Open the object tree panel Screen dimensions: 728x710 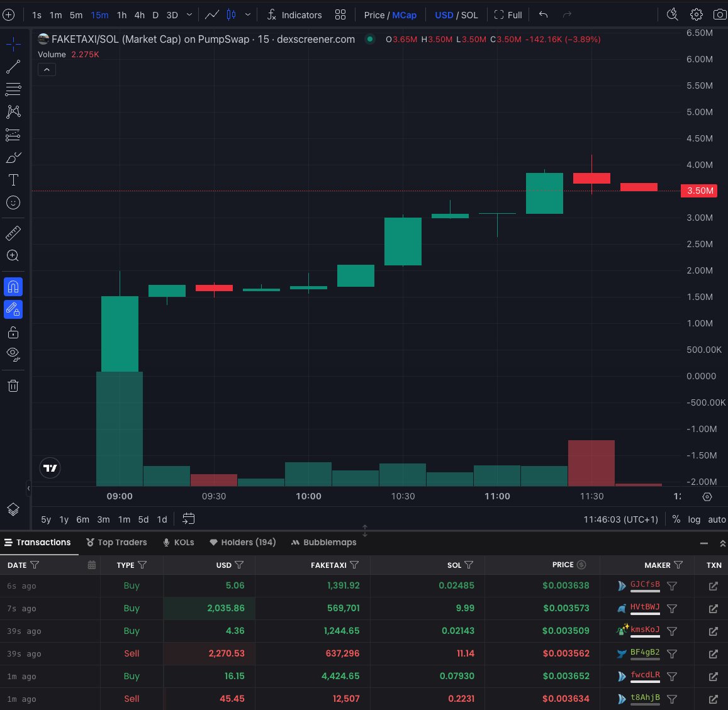13,509
